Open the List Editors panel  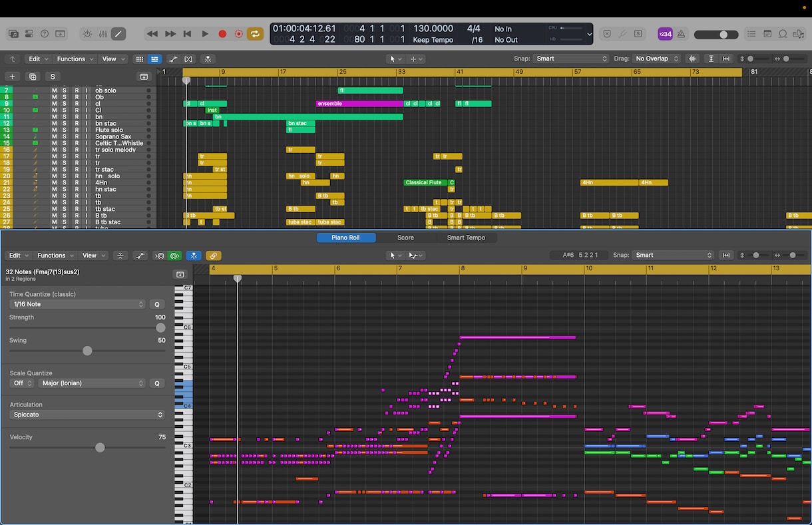pos(751,34)
